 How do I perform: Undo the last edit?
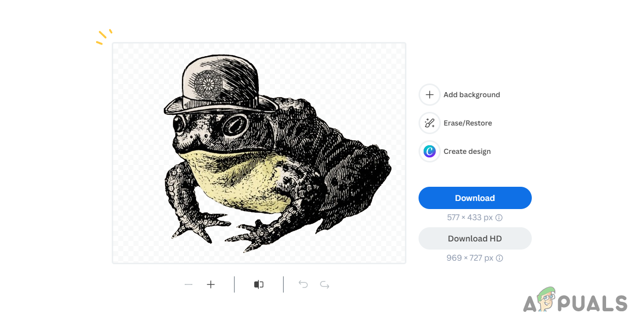303,284
